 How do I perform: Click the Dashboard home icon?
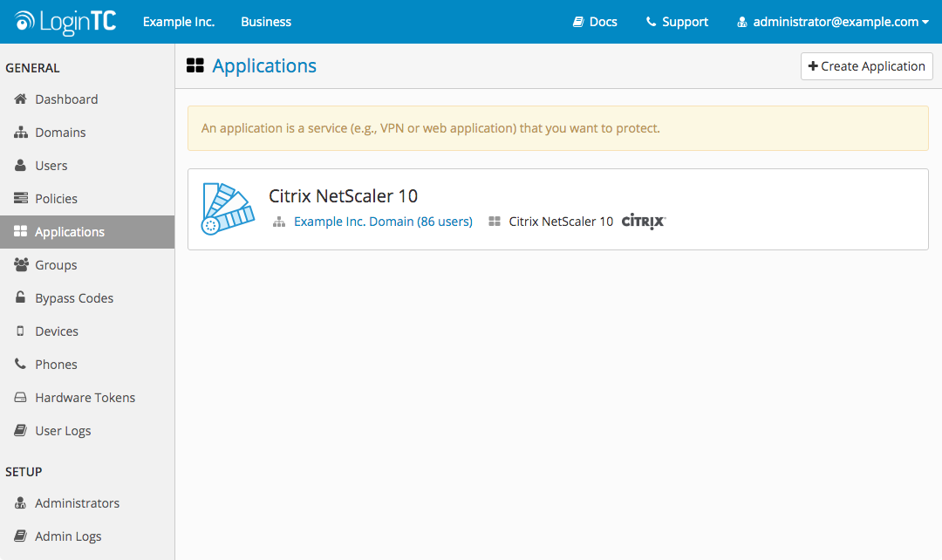coord(20,99)
